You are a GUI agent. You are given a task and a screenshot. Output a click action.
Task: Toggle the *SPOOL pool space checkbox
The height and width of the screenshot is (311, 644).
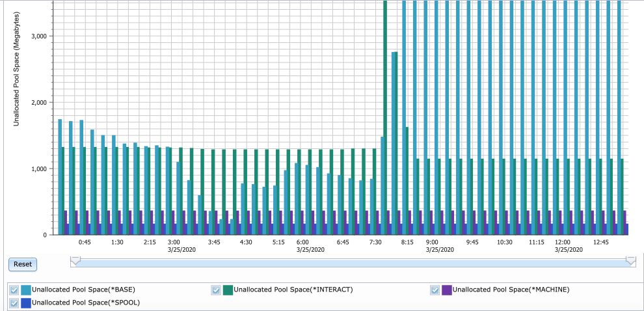coord(14,303)
